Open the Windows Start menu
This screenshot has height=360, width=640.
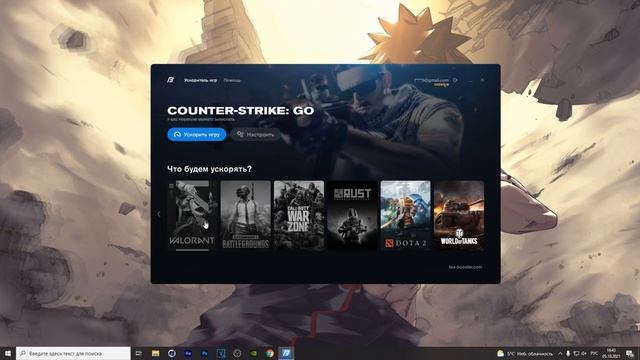click(x=8, y=353)
